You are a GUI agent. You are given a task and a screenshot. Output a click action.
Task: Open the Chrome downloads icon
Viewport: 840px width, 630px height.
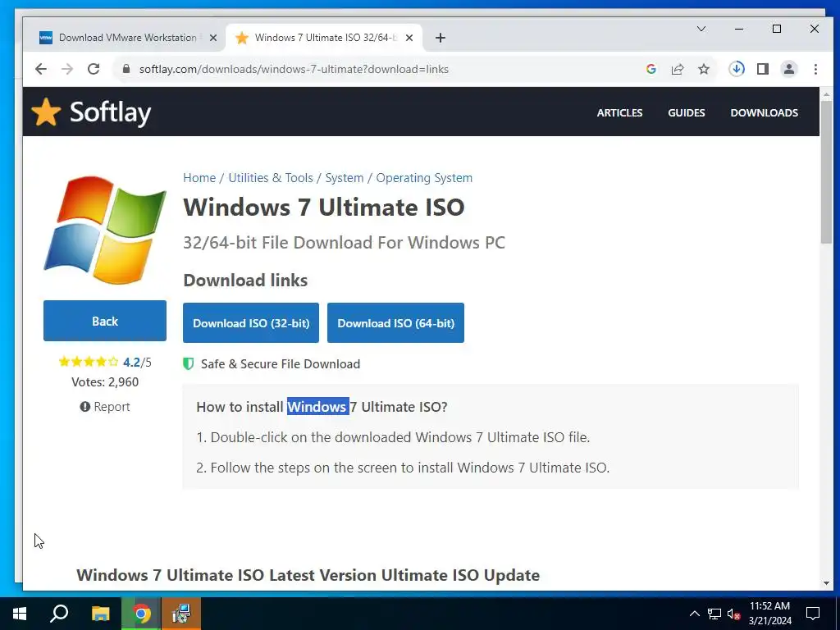tap(737, 69)
